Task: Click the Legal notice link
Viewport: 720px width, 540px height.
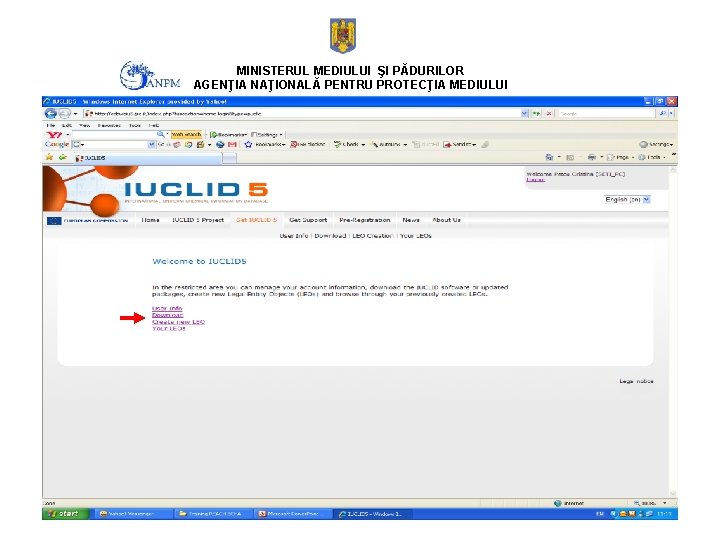Action: coord(636,381)
